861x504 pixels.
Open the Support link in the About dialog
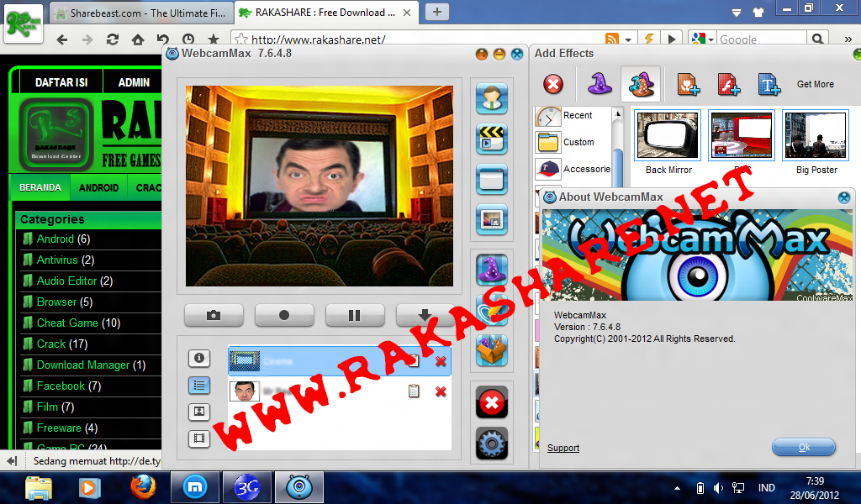(x=563, y=448)
